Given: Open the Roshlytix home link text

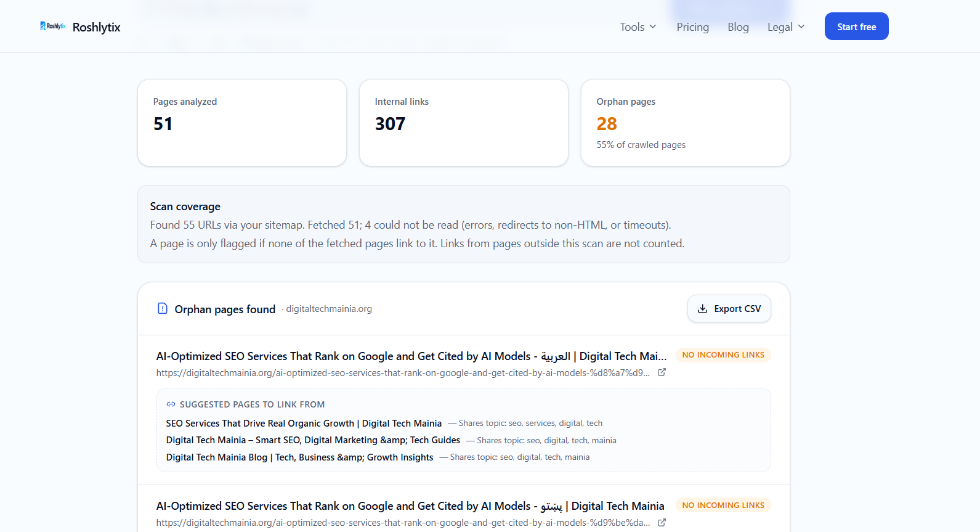Looking at the screenshot, I should tap(97, 27).
